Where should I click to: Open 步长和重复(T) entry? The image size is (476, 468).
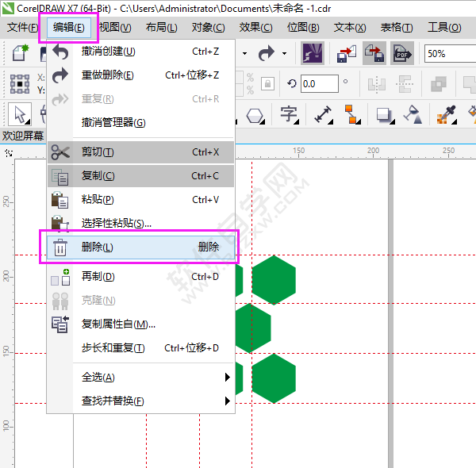click(140, 347)
